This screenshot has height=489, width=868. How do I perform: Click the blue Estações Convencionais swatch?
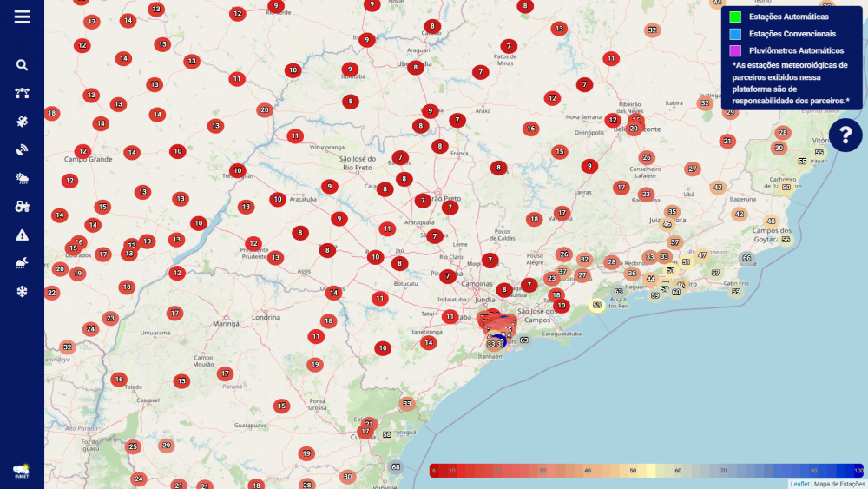735,34
